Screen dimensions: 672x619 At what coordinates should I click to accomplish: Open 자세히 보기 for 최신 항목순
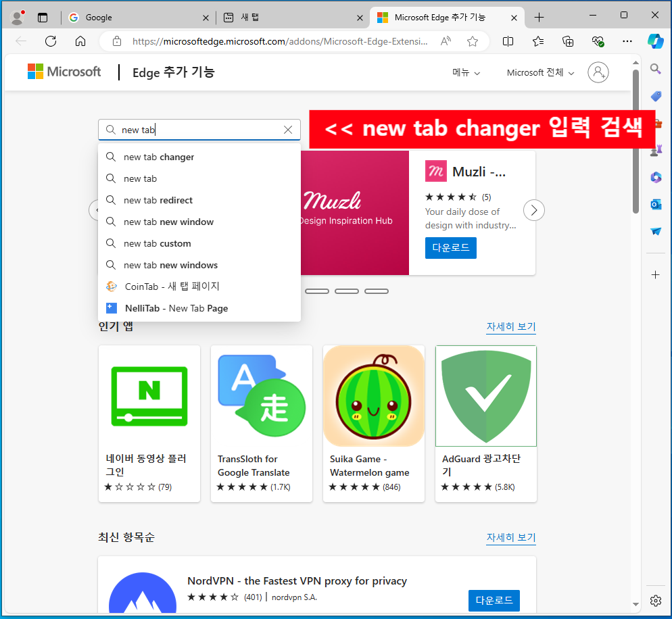tap(511, 537)
